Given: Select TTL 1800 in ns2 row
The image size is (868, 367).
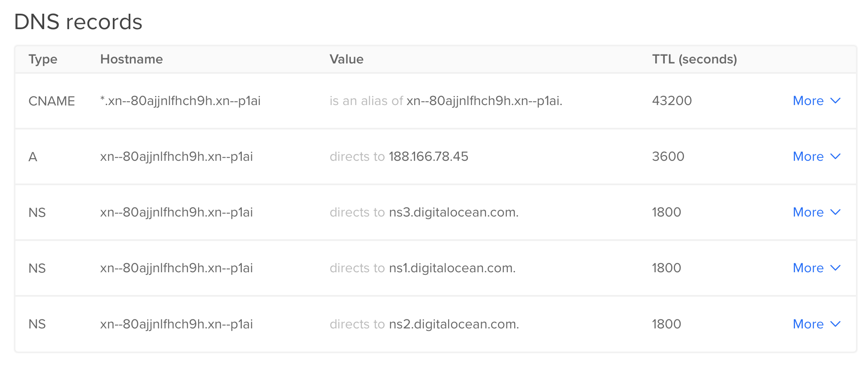Looking at the screenshot, I should [666, 324].
